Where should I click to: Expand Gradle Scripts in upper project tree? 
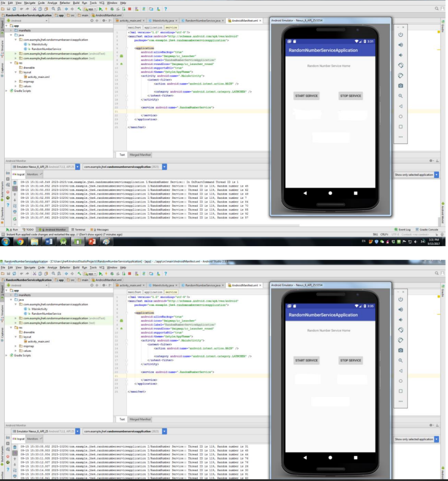tap(7, 91)
